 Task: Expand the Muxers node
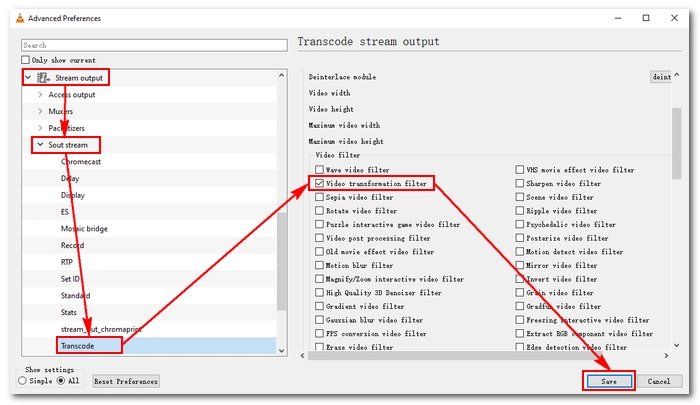pyautogui.click(x=40, y=111)
